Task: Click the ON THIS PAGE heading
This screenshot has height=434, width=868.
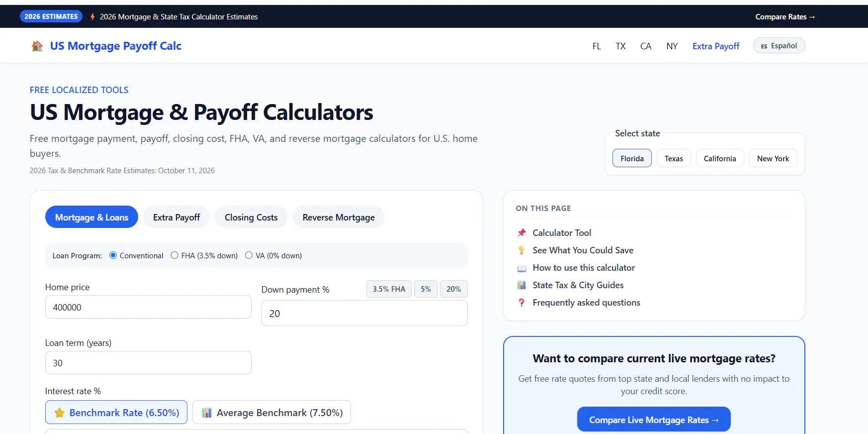Action: click(x=543, y=209)
